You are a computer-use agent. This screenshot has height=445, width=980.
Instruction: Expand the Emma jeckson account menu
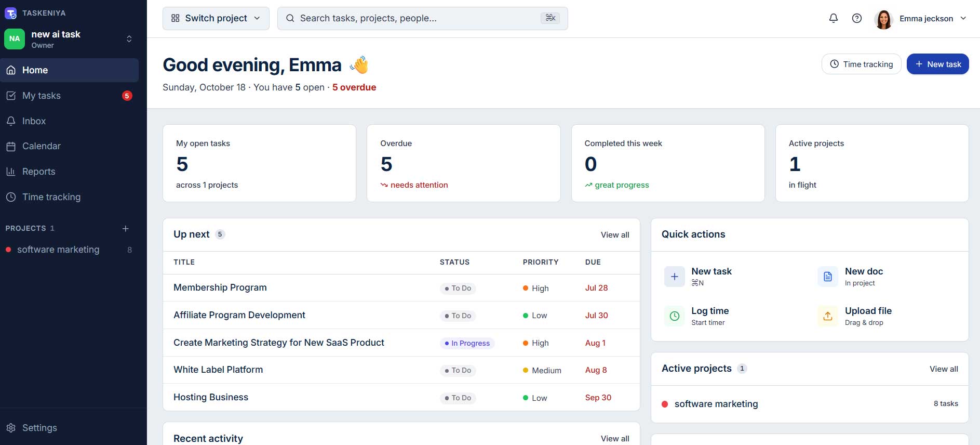tap(963, 18)
